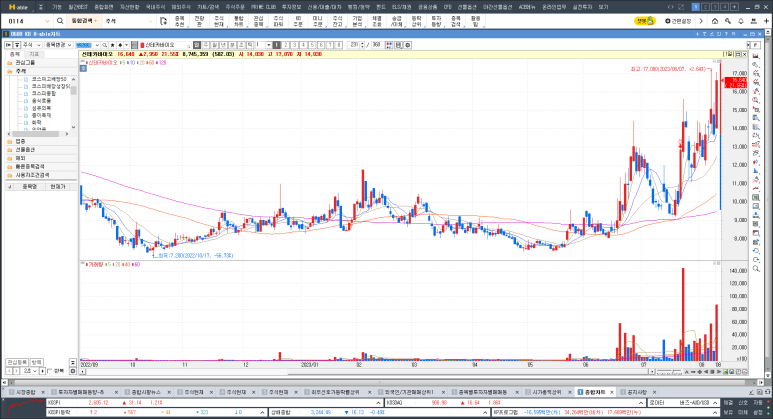773x419 pixels.
Task: Click the tree list vertical scrollbar
Action: click(73, 103)
